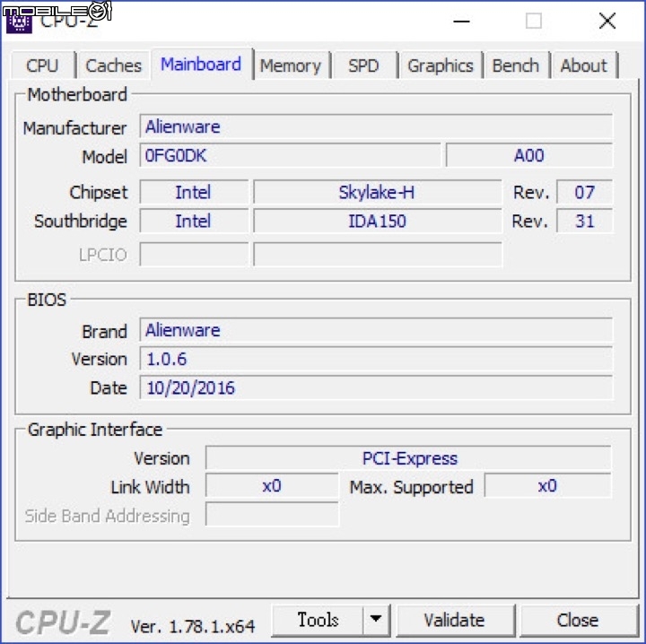The image size is (646, 644).
Task: Click the IDA150 southbridge field
Action: (x=378, y=221)
